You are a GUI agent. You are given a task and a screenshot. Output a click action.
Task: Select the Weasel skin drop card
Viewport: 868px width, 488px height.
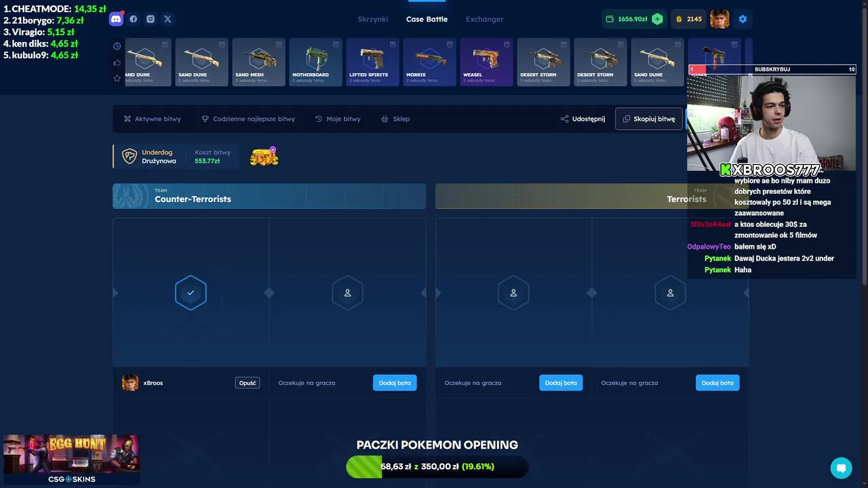click(486, 62)
